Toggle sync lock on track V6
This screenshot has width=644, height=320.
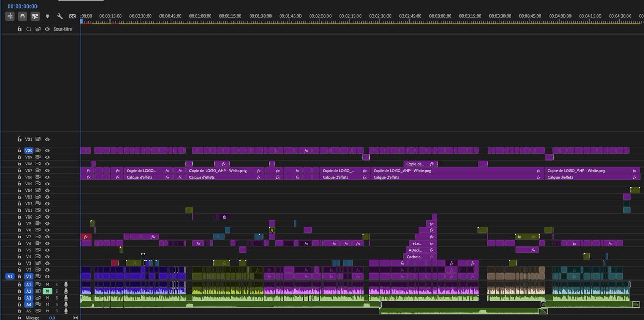[38, 243]
